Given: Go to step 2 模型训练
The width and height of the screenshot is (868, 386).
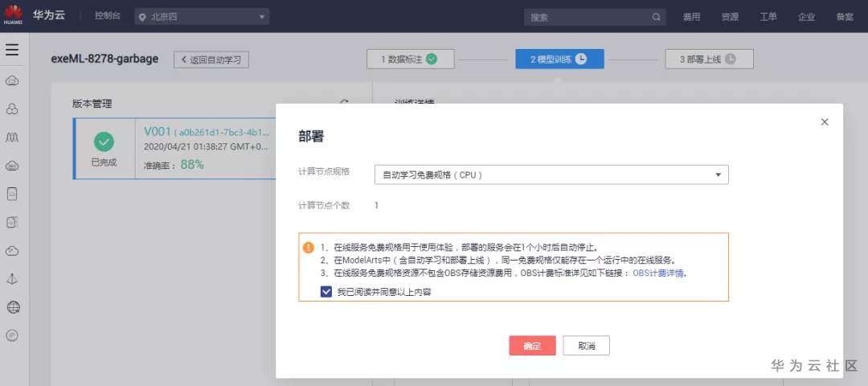Looking at the screenshot, I should click(x=559, y=60).
